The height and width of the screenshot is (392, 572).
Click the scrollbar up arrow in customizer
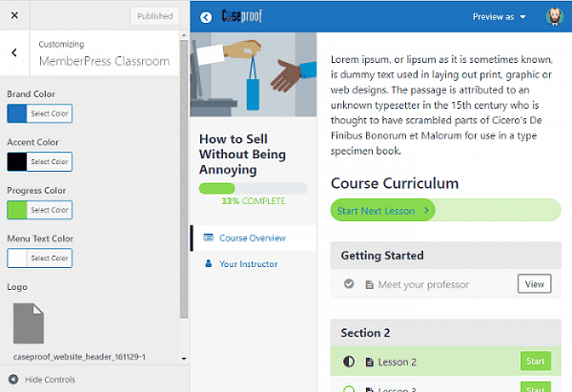pyautogui.click(x=184, y=35)
